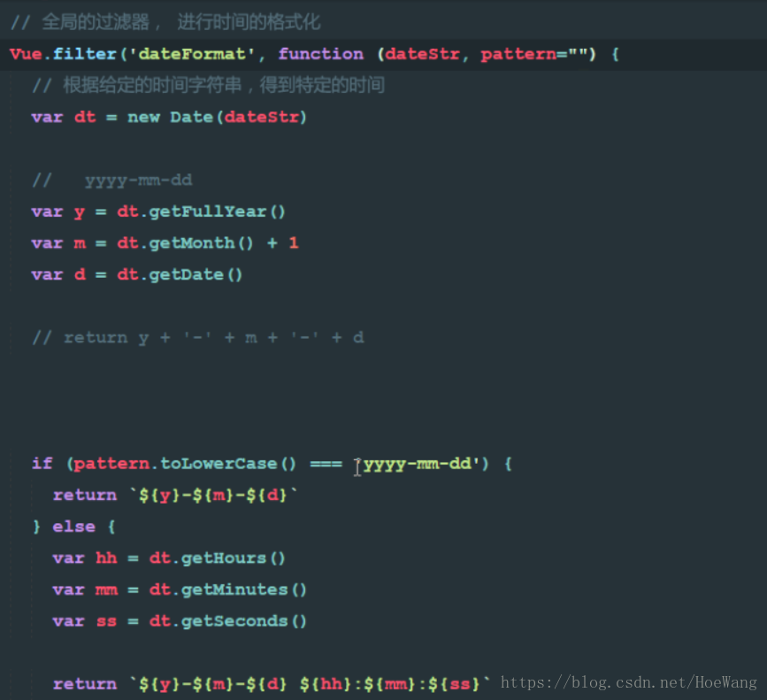This screenshot has height=700, width=767.
Task: Click dt.getFullYear() call
Action: [x=201, y=212]
